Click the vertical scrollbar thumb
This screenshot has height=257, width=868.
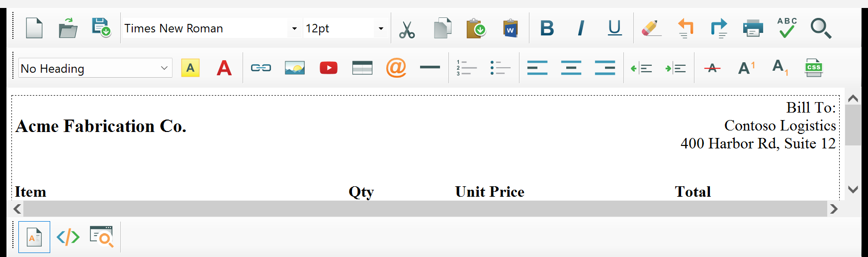[853, 125]
